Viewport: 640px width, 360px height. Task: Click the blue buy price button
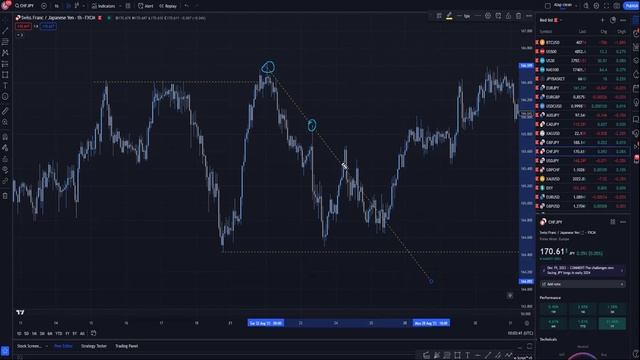click(x=48, y=26)
